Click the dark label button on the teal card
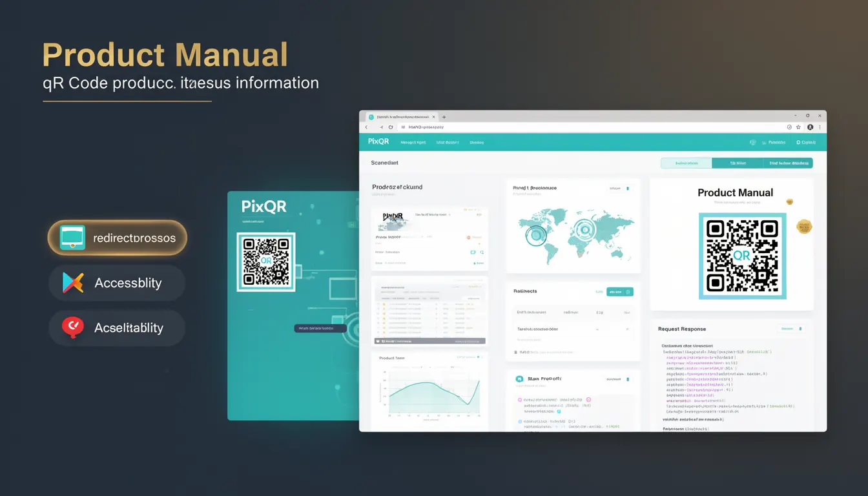This screenshot has height=496, width=868. coord(320,328)
